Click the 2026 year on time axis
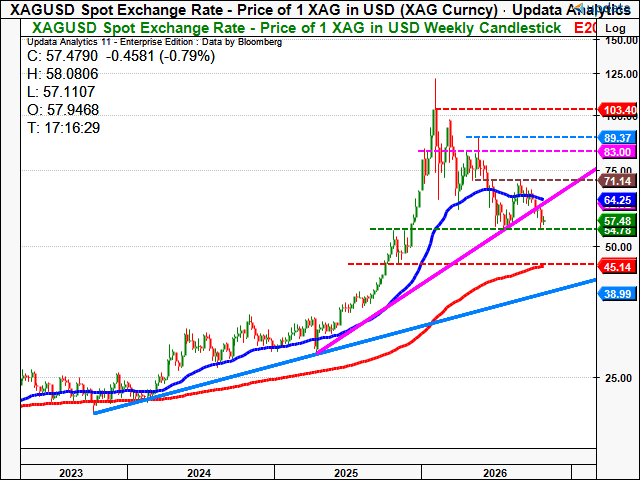Viewport: 640px width, 480px height. [495, 473]
